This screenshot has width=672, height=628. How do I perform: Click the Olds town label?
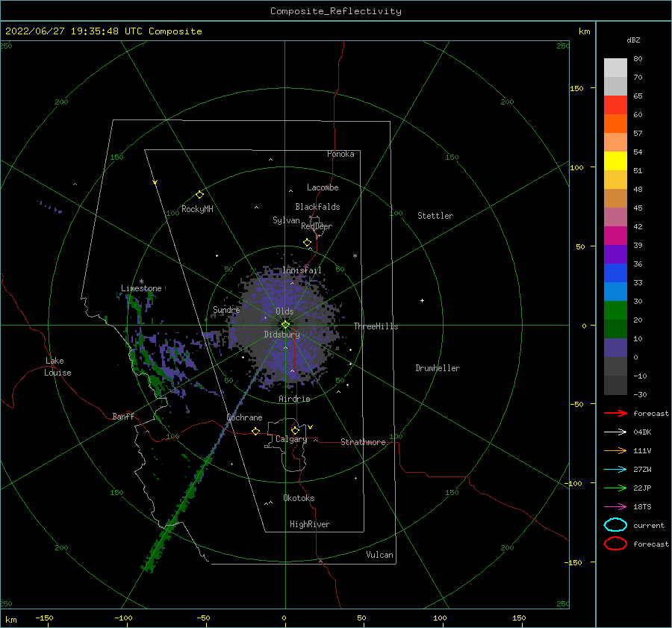(x=284, y=311)
